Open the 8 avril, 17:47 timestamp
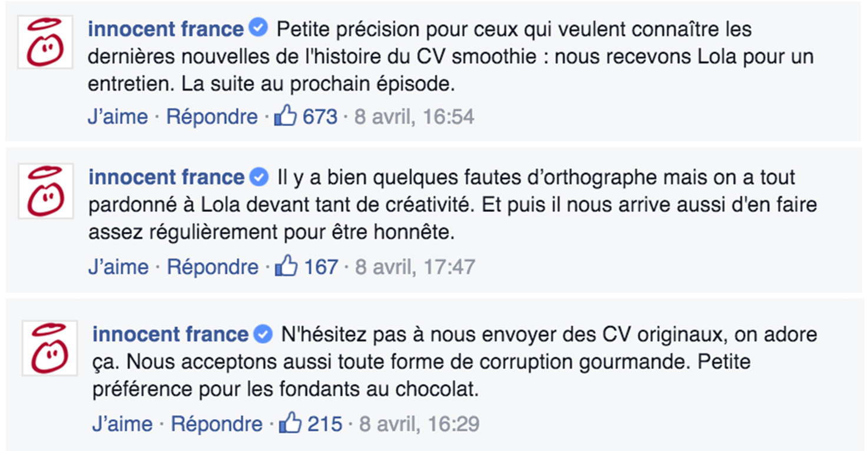The image size is (868, 451). click(415, 267)
